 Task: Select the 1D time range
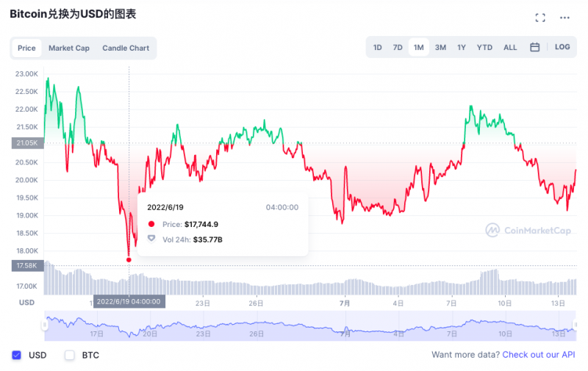(x=378, y=48)
